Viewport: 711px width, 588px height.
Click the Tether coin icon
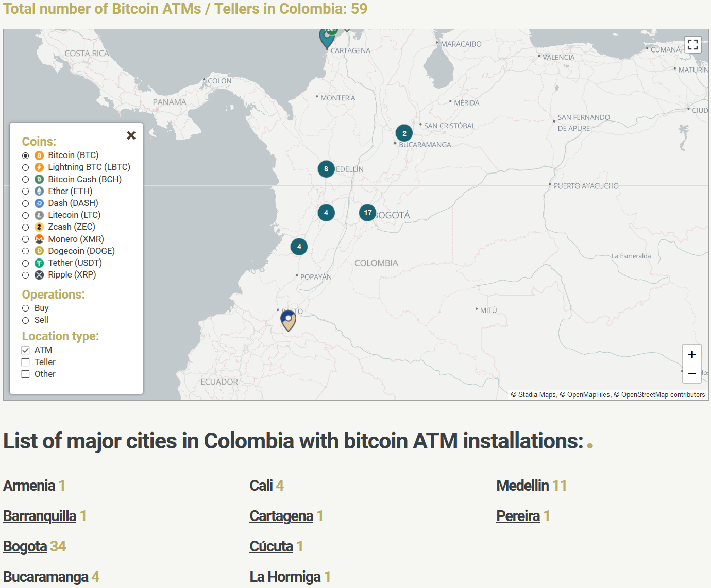click(39, 263)
